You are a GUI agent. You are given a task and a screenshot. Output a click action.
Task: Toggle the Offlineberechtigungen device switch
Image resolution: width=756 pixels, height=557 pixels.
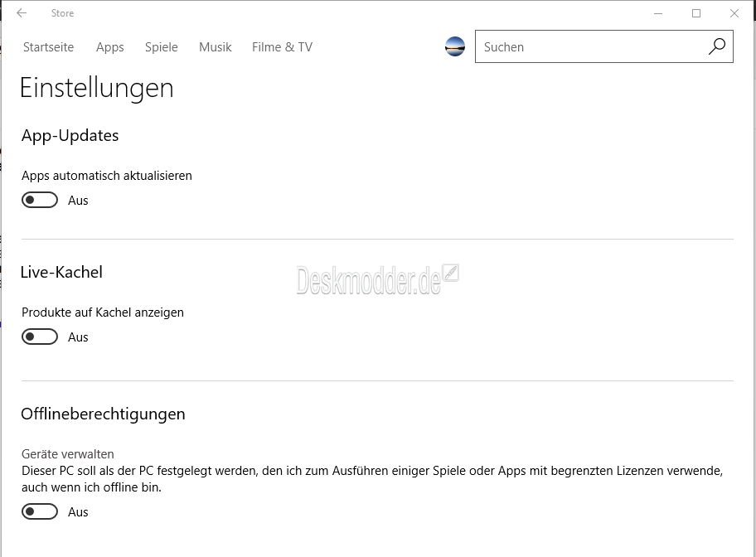click(x=40, y=511)
